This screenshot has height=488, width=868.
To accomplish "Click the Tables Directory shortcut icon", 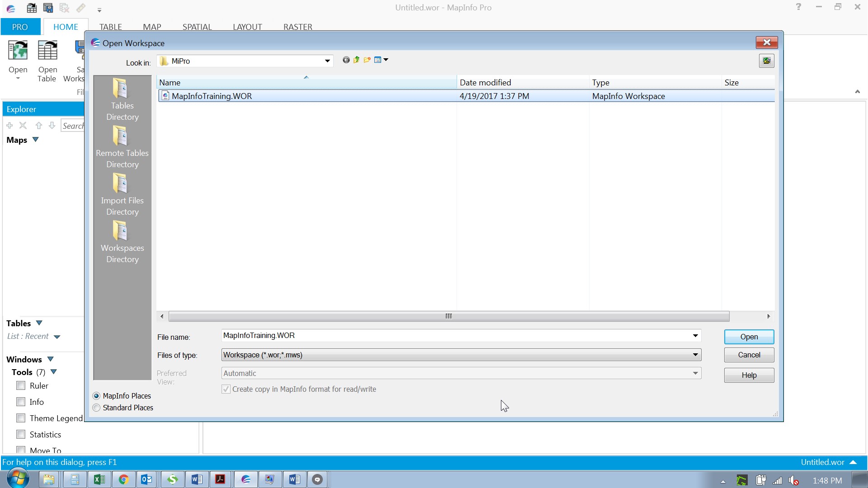I will [121, 89].
